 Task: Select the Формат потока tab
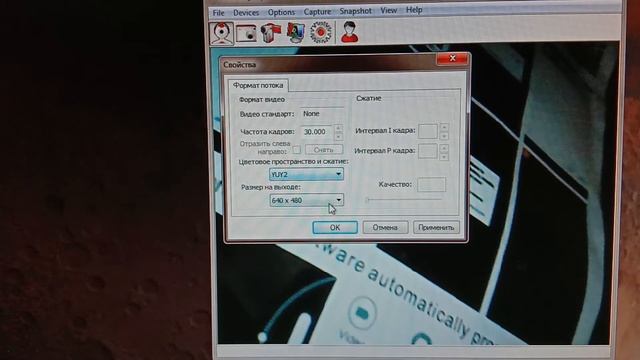(x=258, y=85)
